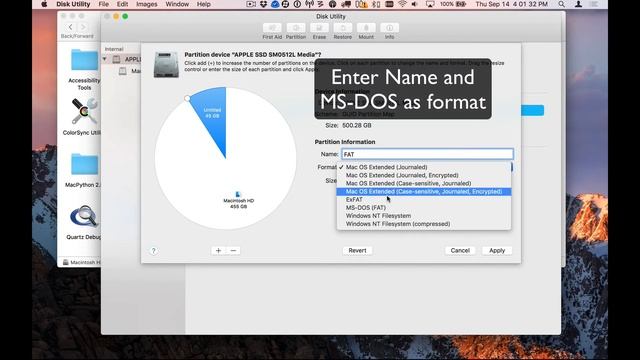Click the First Aid toolbar icon
This screenshot has width=640, height=360.
(x=272, y=28)
